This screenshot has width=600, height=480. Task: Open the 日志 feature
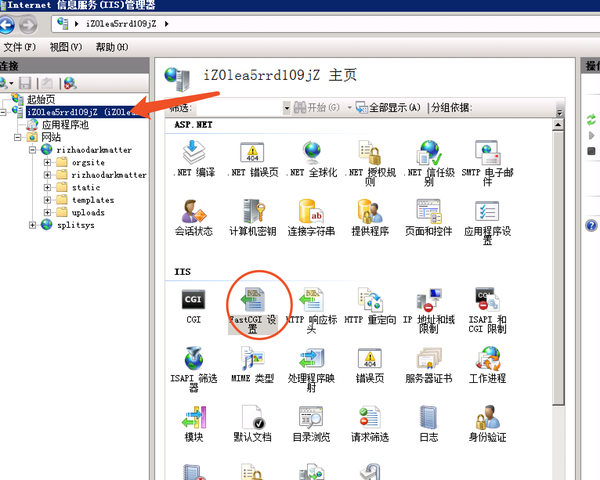click(x=429, y=424)
